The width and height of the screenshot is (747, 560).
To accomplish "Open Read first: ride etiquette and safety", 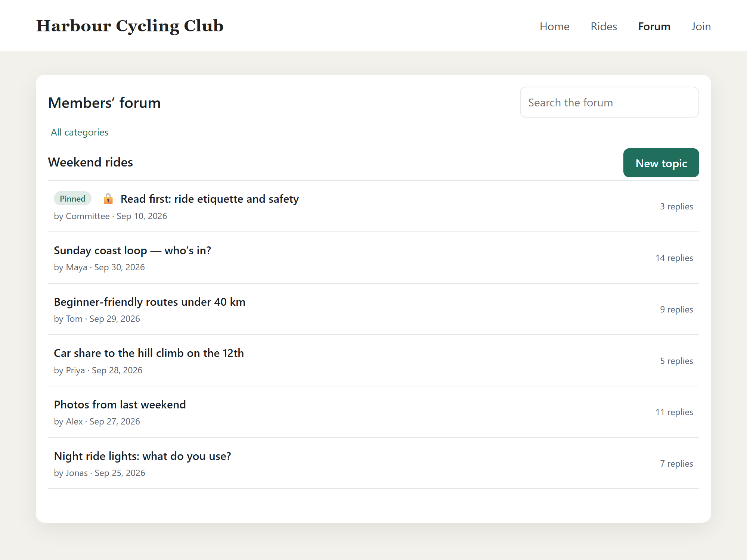I will click(210, 199).
